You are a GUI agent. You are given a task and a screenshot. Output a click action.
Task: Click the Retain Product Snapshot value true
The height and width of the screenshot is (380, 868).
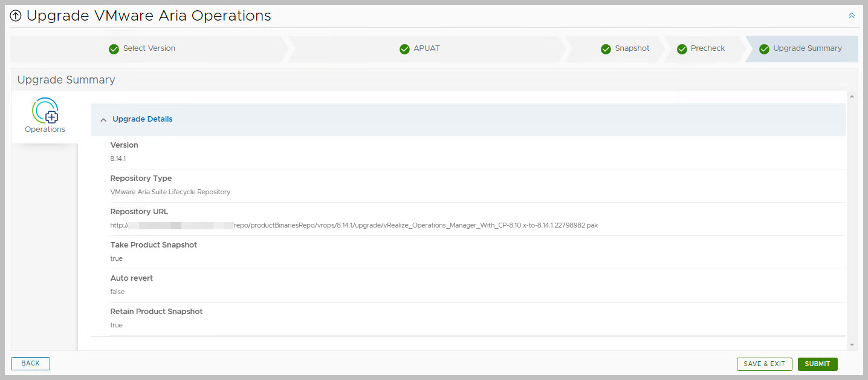[116, 325]
